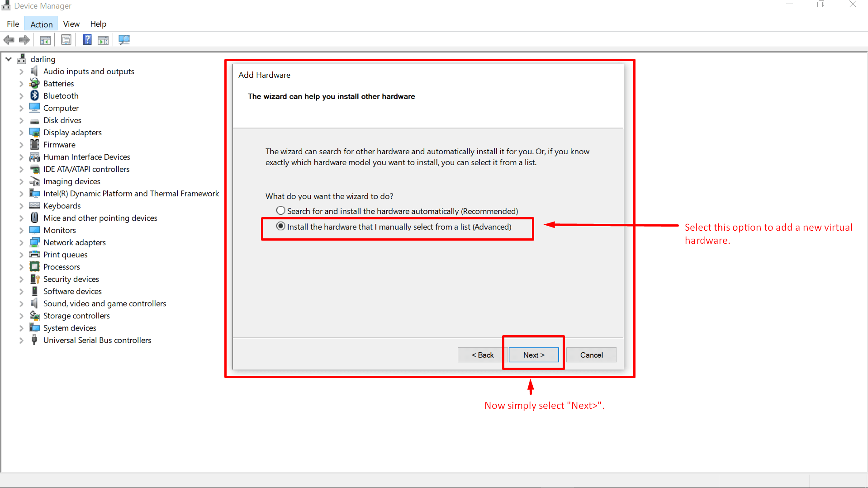The image size is (868, 488).
Task: Click the Batteries category icon
Action: [34, 83]
